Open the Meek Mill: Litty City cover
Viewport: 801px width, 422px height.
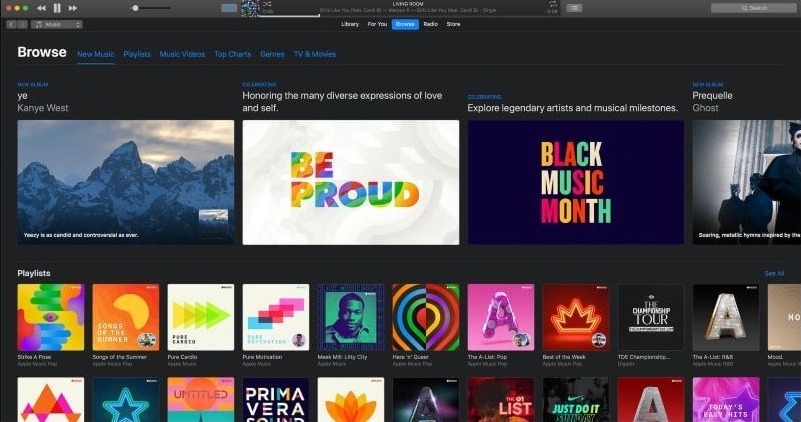(x=351, y=317)
